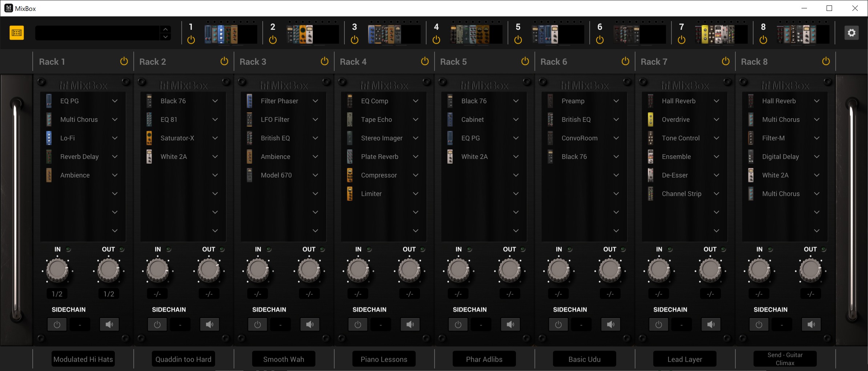Open the preset name selector field
Screen dimensions: 868x371
pos(97,33)
